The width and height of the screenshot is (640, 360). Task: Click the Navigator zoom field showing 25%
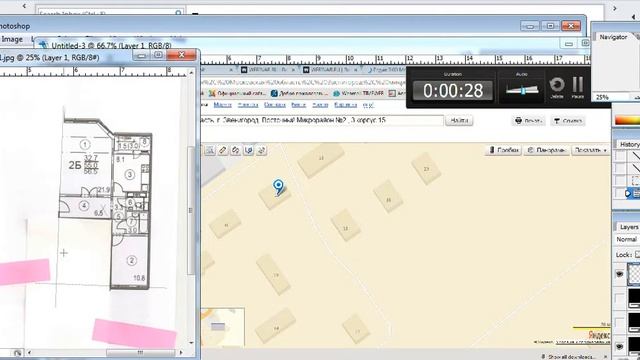(x=611, y=97)
